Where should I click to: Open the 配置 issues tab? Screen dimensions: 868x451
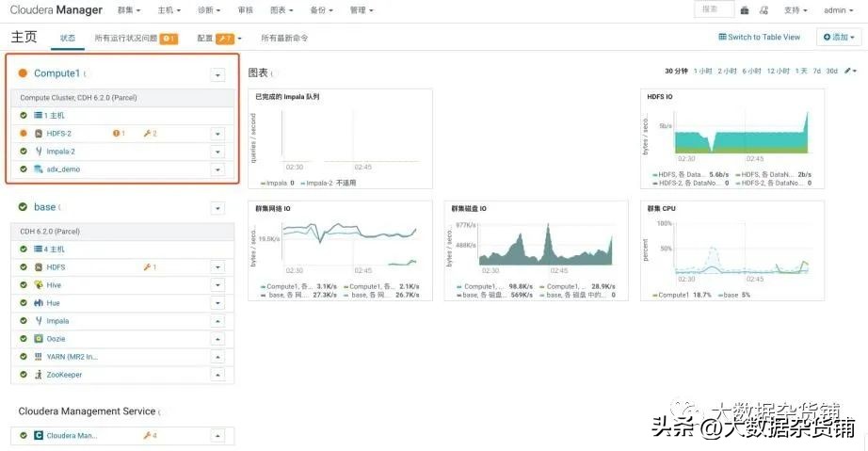[219, 39]
